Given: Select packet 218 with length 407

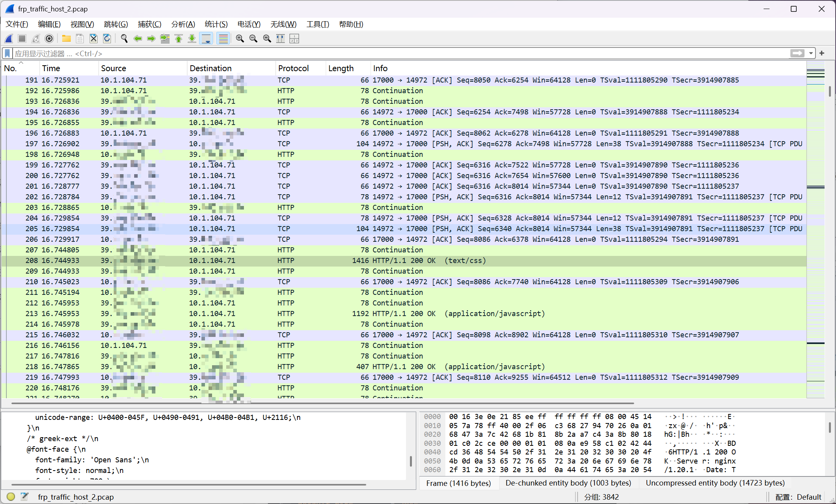Looking at the screenshot, I should [x=404, y=367].
